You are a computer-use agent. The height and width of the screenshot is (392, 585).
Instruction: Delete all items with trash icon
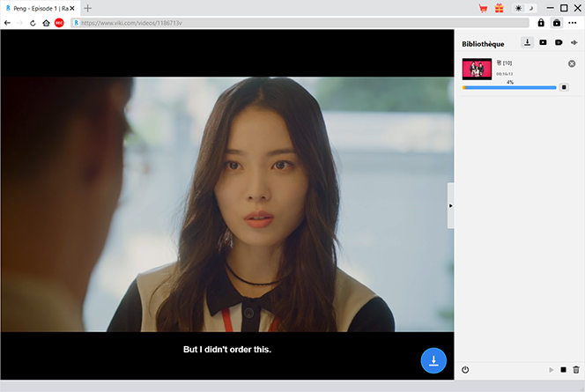[x=576, y=370]
